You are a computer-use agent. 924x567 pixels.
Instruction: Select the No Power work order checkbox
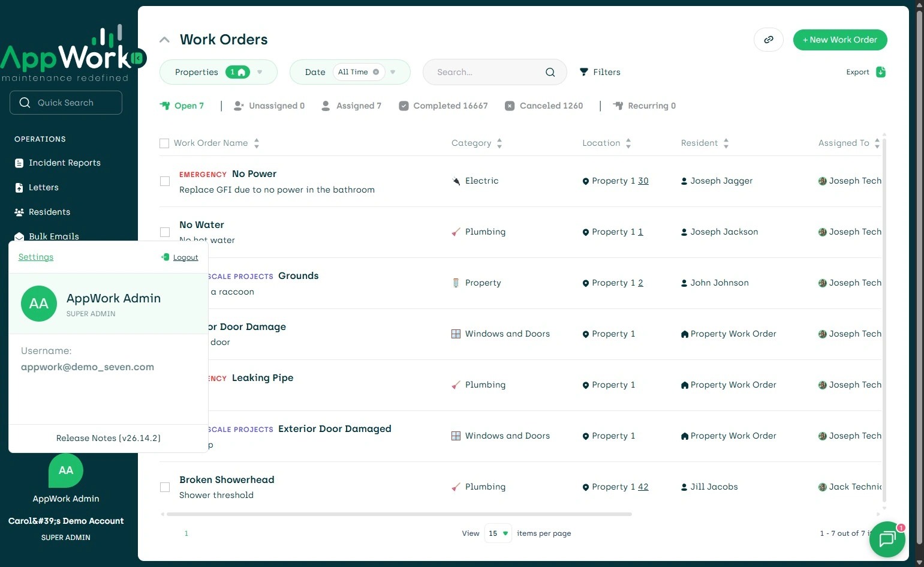click(x=165, y=181)
